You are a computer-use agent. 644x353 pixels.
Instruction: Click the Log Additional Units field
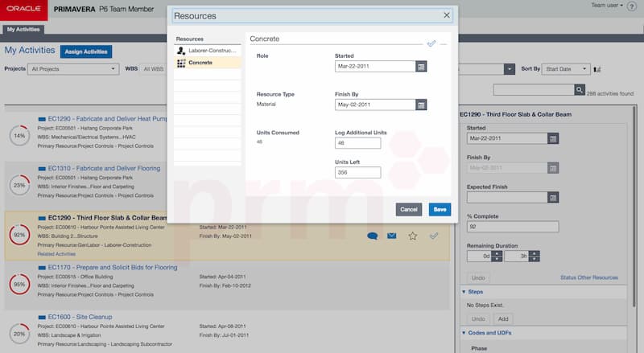pyautogui.click(x=357, y=143)
